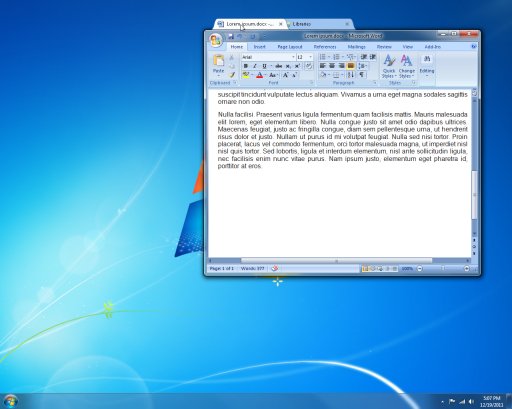Save the document from the Quick Access toolbar
The height and width of the screenshot is (409, 512).
[231, 36]
